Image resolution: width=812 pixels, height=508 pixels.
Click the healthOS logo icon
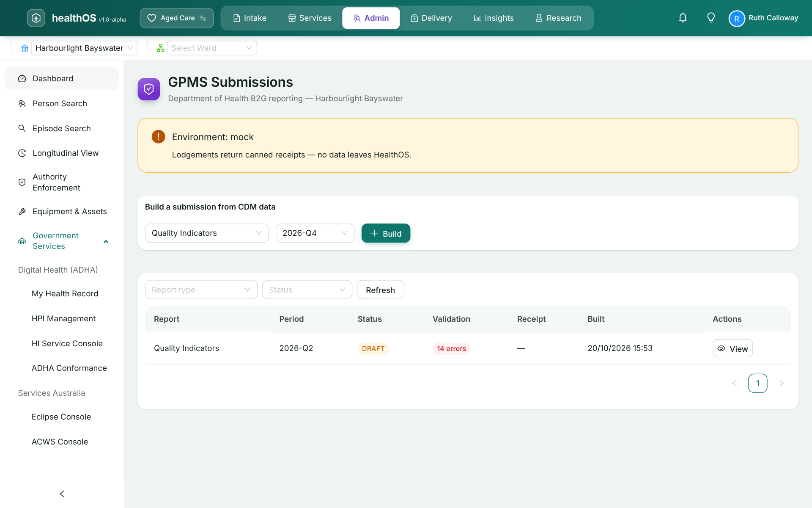[36, 18]
